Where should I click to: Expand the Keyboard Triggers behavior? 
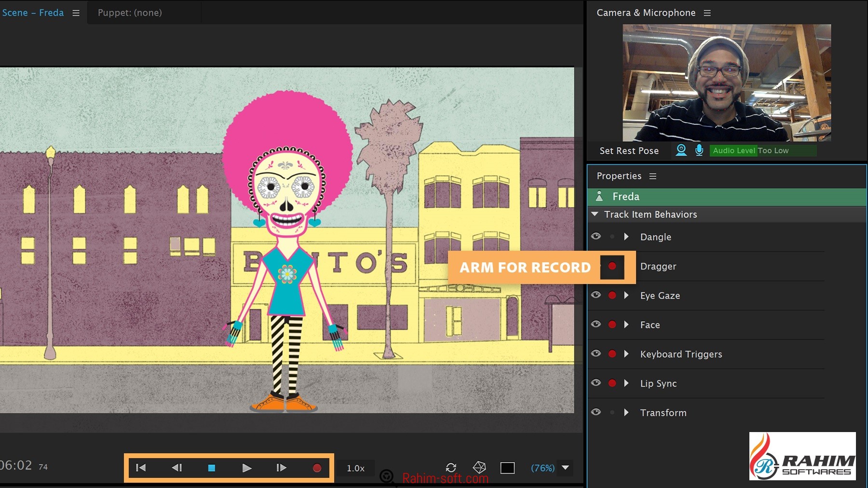(626, 354)
